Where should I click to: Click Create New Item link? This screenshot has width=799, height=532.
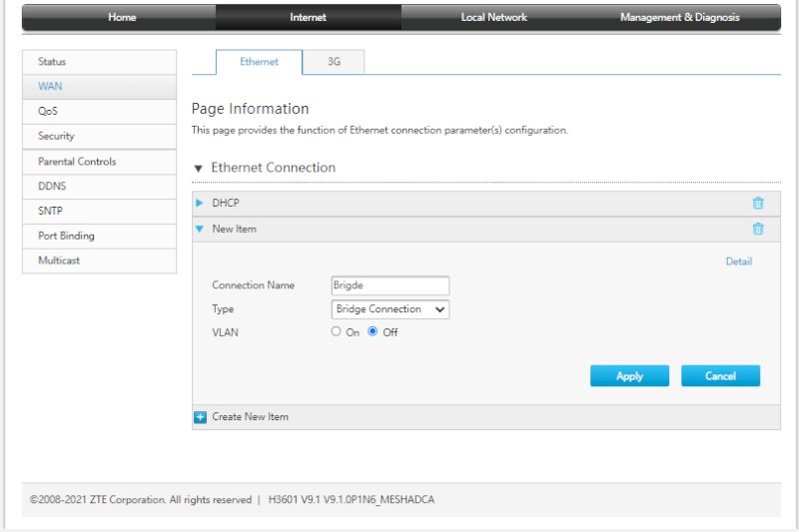point(251,417)
